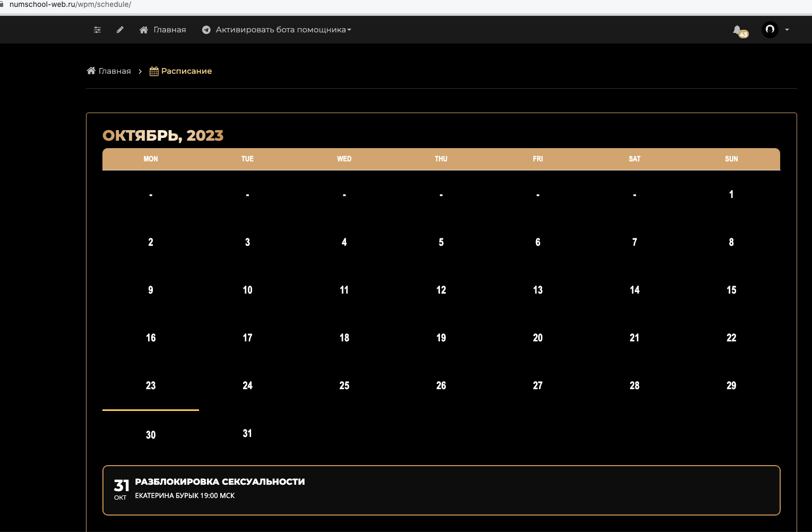Click the home icon in the breadcrumb
The width and height of the screenshot is (812, 532).
pos(91,71)
